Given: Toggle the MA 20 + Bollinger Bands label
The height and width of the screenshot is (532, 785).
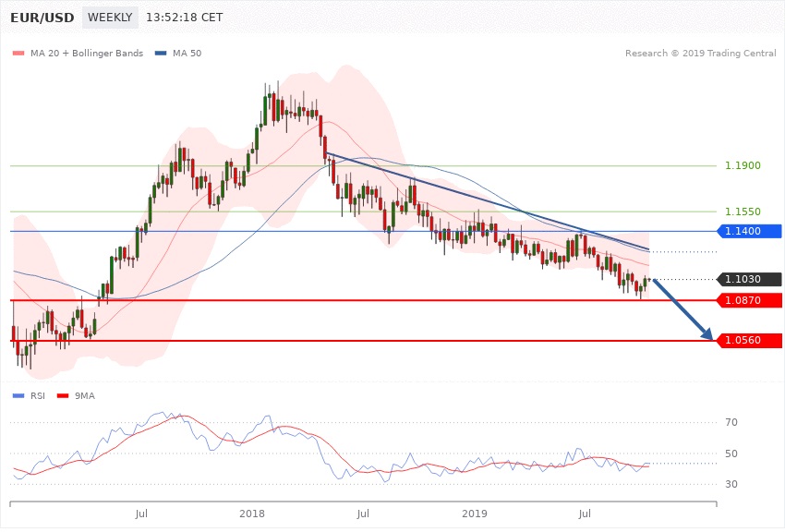Looking at the screenshot, I should point(86,54).
